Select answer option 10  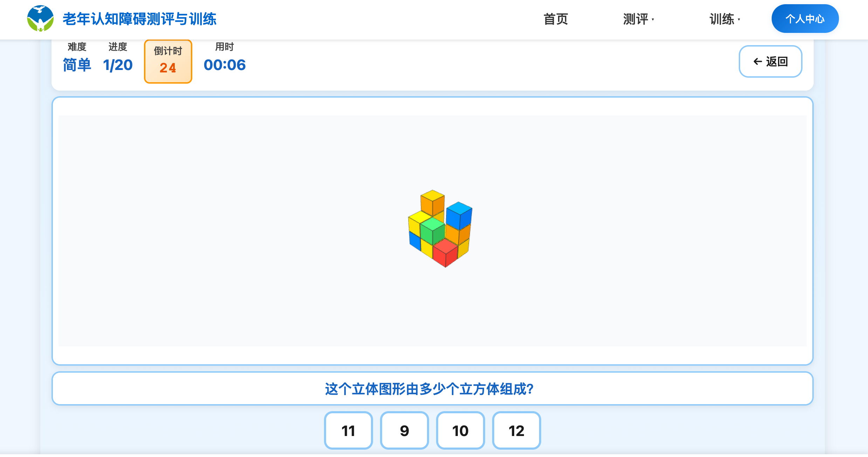click(x=460, y=431)
